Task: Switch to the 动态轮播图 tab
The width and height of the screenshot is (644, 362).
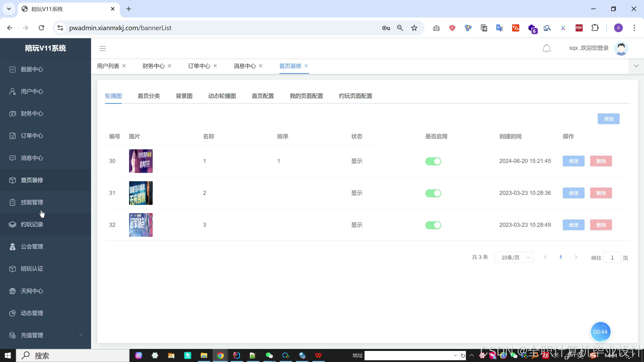Action: click(222, 96)
